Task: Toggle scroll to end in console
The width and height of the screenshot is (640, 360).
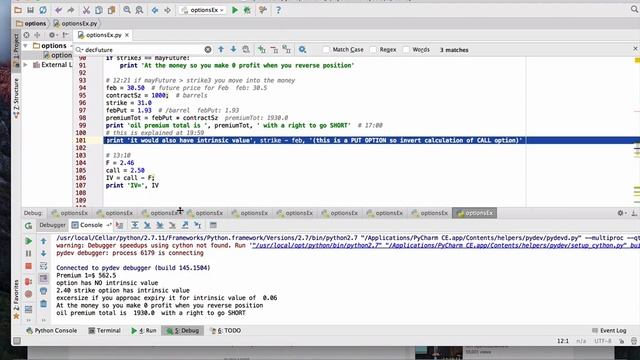Action: (x=44, y=278)
